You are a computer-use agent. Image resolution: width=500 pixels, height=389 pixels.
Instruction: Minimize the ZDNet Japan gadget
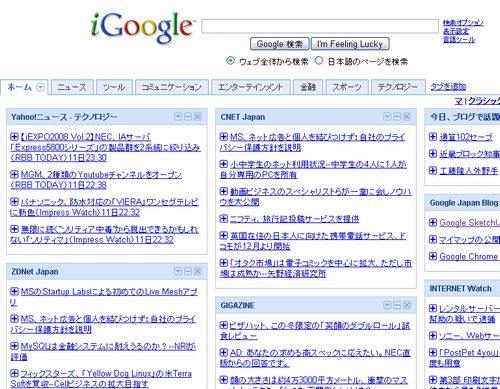click(x=188, y=271)
